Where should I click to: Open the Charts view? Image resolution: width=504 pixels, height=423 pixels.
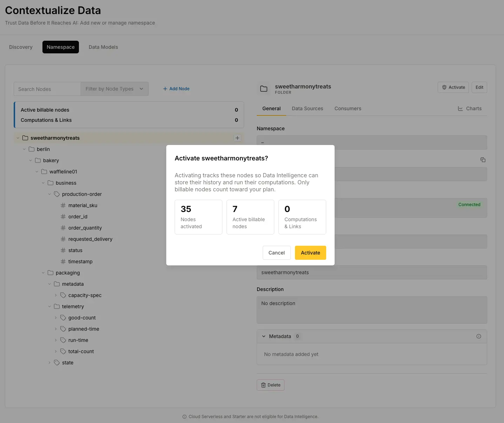(x=470, y=108)
